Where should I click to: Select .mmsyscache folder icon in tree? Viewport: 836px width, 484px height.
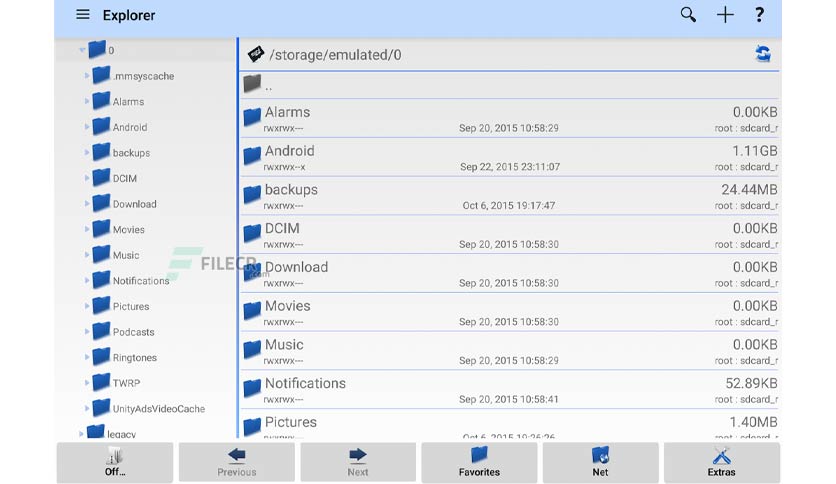point(101,75)
